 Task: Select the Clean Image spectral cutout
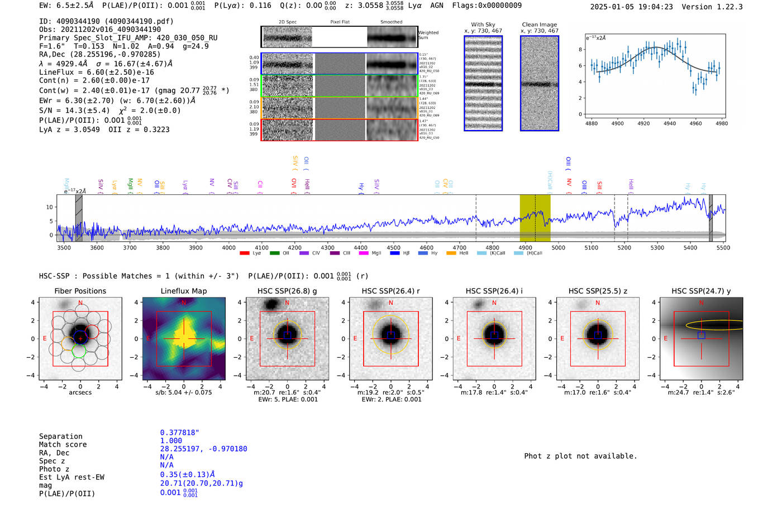540,83
